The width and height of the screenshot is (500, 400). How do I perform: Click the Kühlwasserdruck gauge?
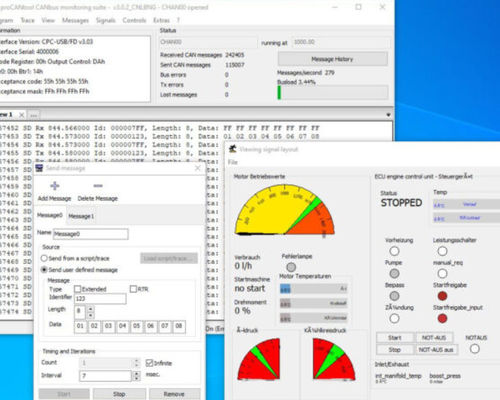point(334,359)
